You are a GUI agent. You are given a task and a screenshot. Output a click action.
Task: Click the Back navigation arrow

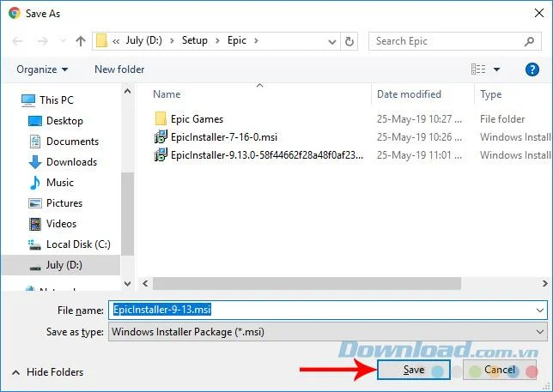coord(17,41)
